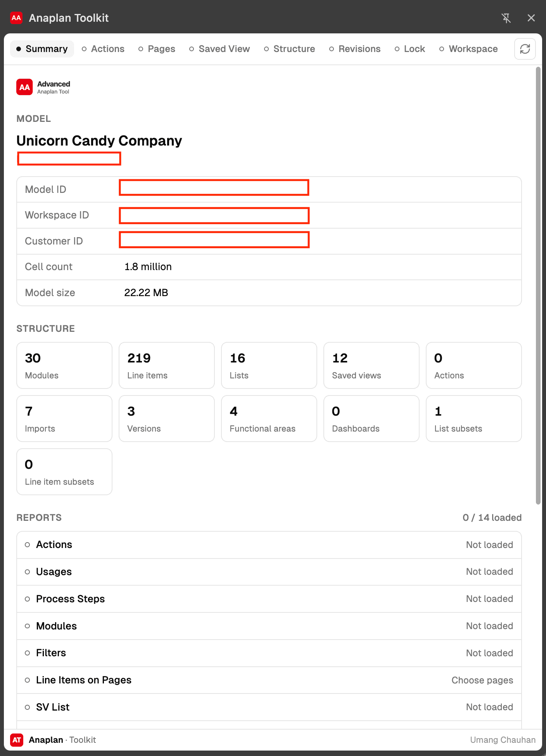Click the Unicorn Candy Company model name

tap(99, 140)
